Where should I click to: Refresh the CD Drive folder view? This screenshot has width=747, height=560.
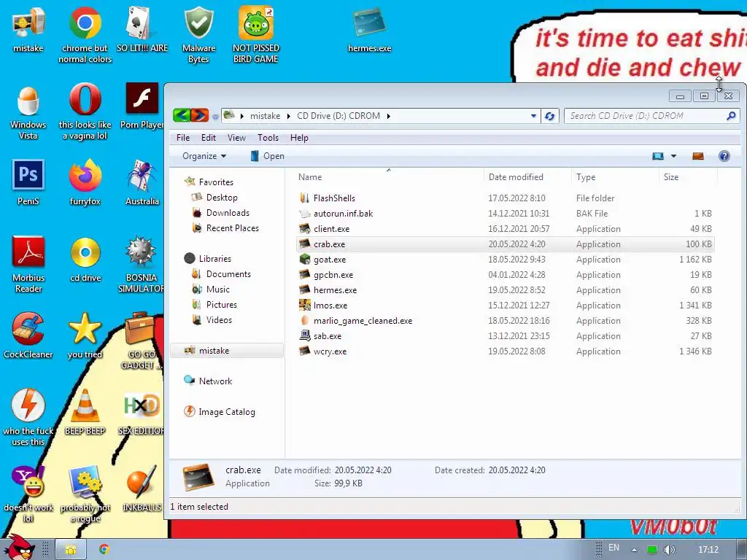(x=550, y=116)
